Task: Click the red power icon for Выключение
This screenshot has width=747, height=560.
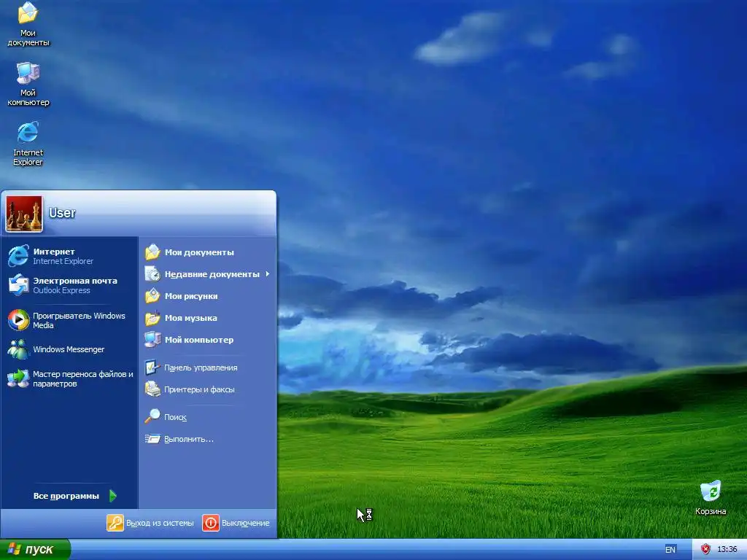Action: 211,523
